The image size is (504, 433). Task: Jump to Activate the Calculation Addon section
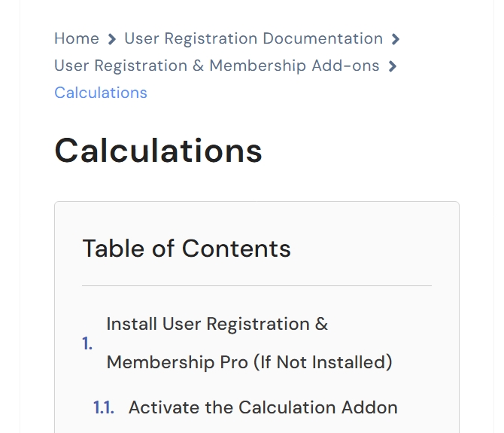pyautogui.click(x=263, y=407)
